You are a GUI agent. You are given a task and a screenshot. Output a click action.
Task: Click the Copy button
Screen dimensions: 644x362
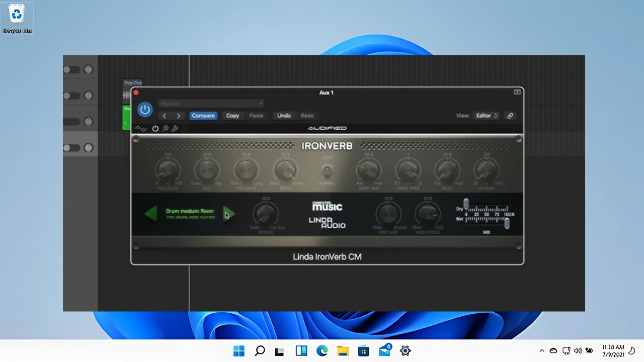232,116
